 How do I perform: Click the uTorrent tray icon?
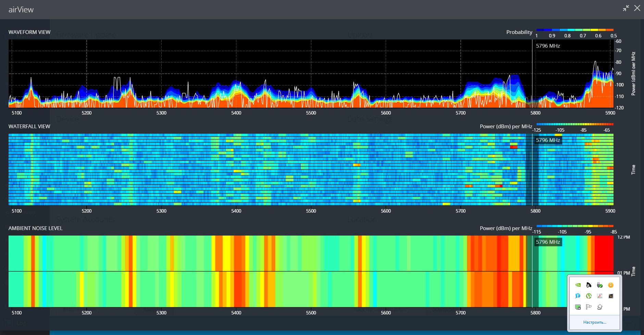click(589, 296)
